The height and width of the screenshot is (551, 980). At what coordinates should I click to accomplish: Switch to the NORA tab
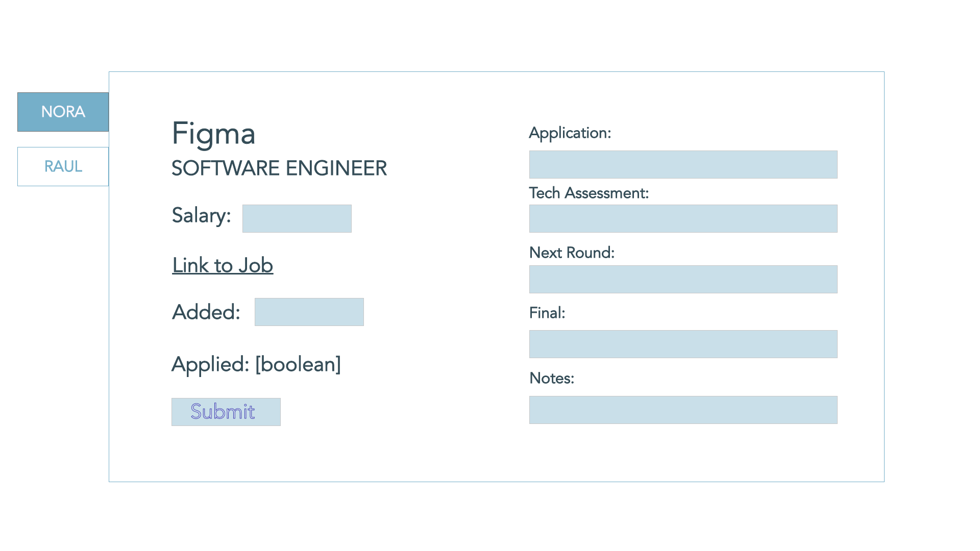(63, 112)
